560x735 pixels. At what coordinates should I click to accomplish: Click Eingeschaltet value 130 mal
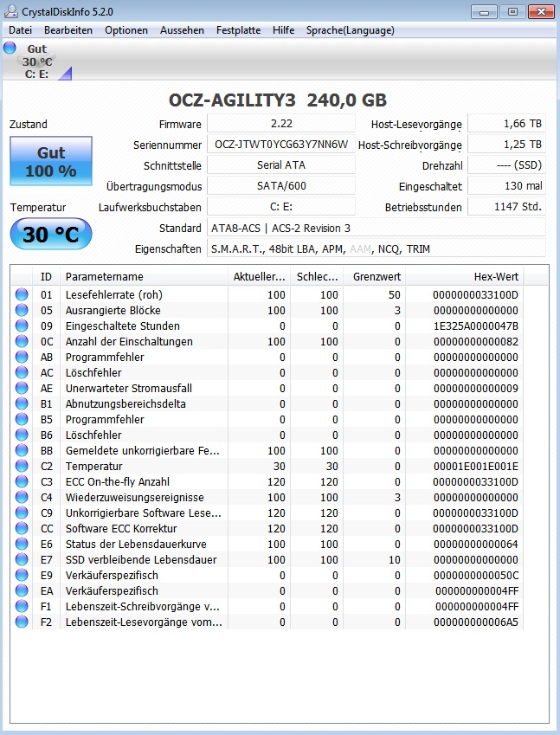(506, 185)
